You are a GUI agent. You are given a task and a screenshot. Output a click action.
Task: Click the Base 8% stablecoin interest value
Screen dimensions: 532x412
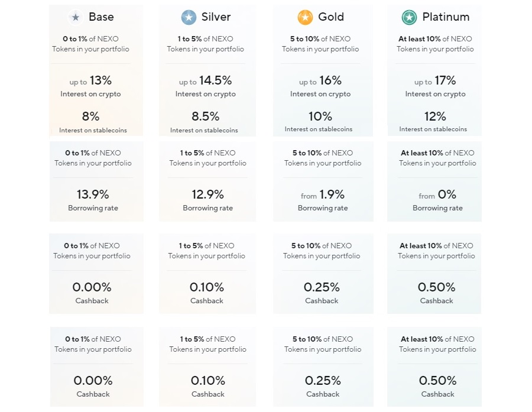pyautogui.click(x=90, y=116)
